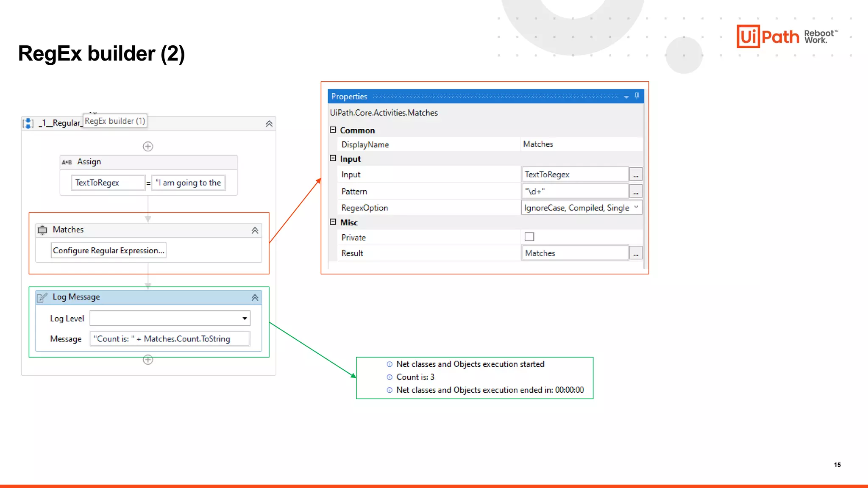Click the add activity plus below Log Message
This screenshot has height=488, width=868.
(147, 360)
